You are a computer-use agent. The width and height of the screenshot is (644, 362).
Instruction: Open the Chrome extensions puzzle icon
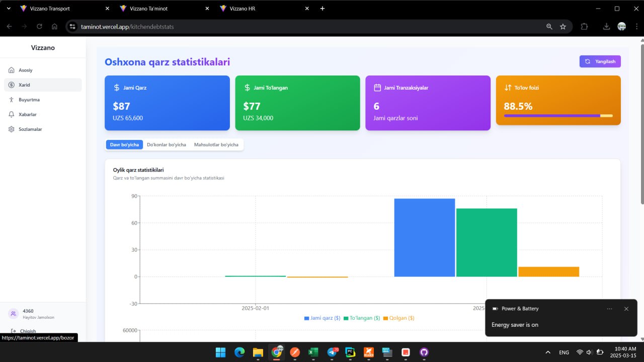point(584,27)
